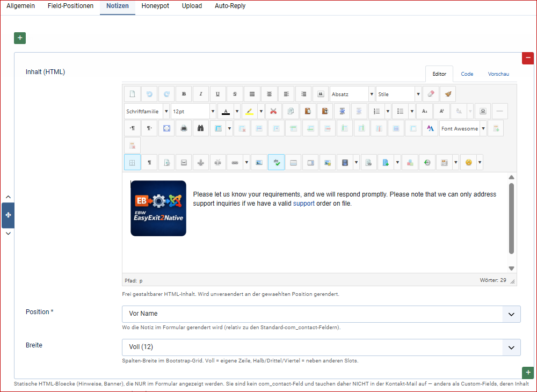Apply italic formatting in editor toolbar
Screen dimensions: 537x392
click(x=201, y=94)
